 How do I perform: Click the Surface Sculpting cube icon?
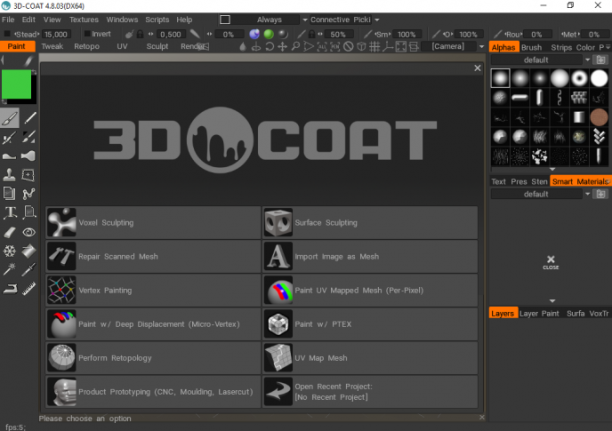click(278, 223)
